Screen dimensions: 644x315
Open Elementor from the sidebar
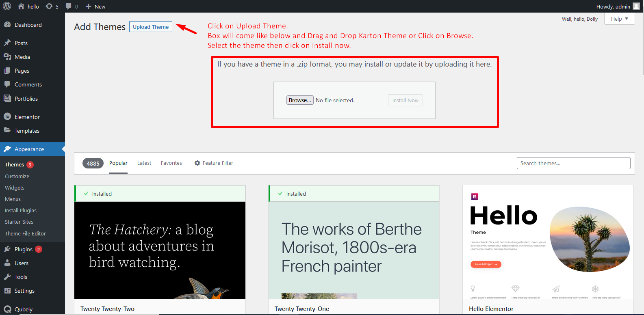pos(27,117)
